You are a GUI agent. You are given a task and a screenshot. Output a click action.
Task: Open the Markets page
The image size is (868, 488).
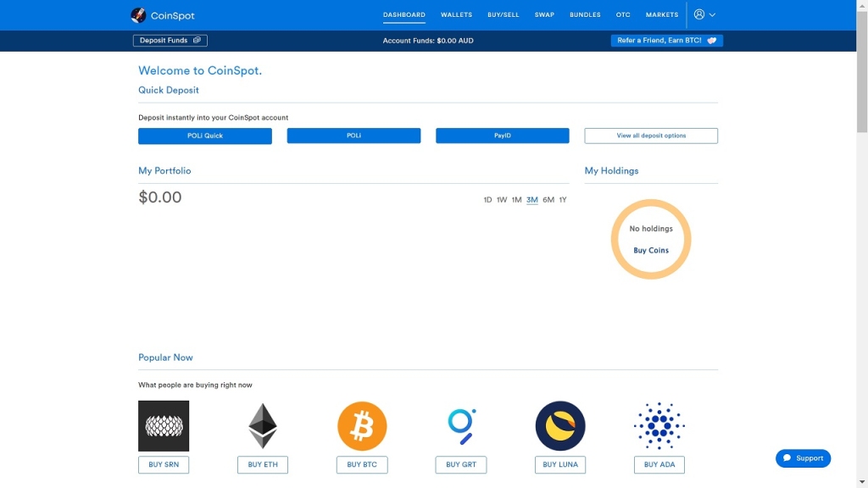click(661, 15)
